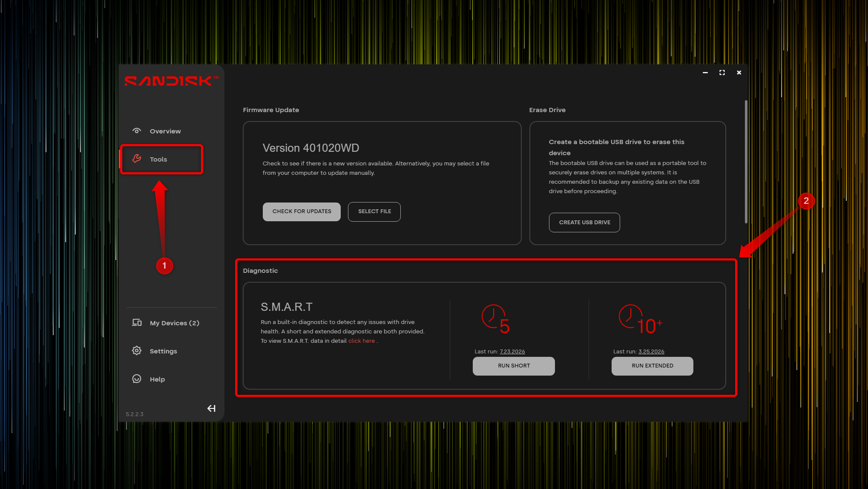This screenshot has width=868, height=489.
Task: Click the S.M.A.R.T title
Action: 287,307
